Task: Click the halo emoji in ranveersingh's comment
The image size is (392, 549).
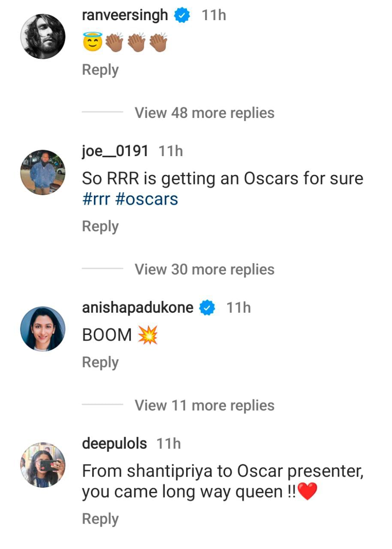Action: point(90,41)
